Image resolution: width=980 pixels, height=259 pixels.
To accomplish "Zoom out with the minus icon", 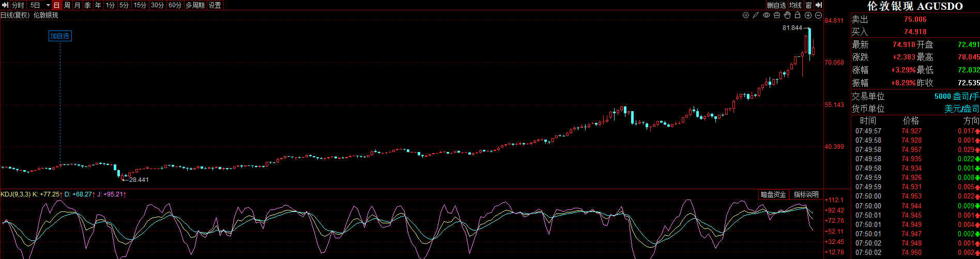I will click(818, 16).
